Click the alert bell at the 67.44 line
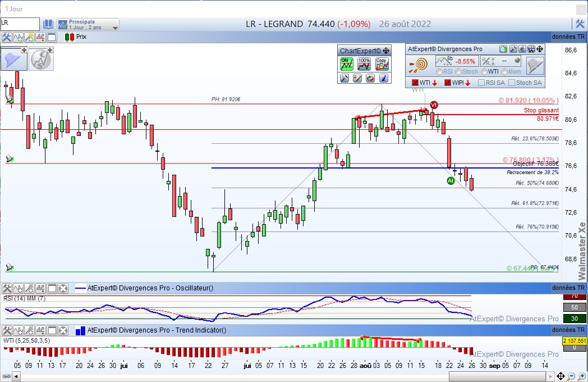The height and width of the screenshot is (382, 588). [x=10, y=267]
